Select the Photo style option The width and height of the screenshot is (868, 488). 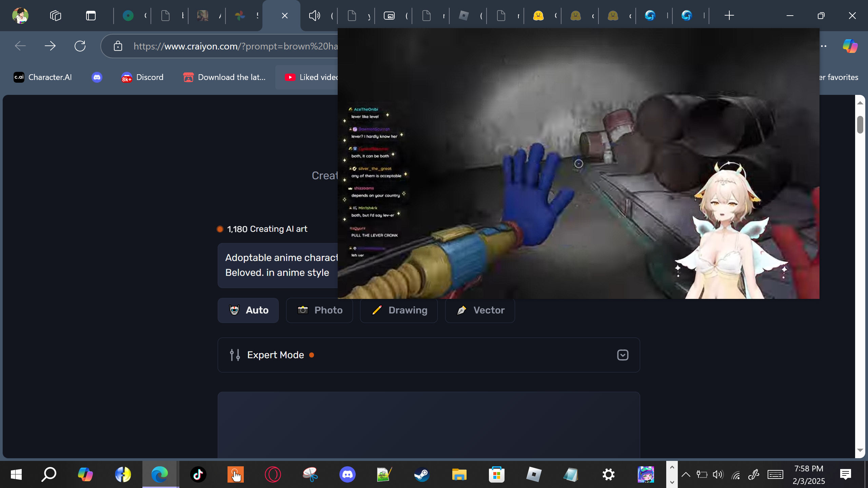[319, 310]
